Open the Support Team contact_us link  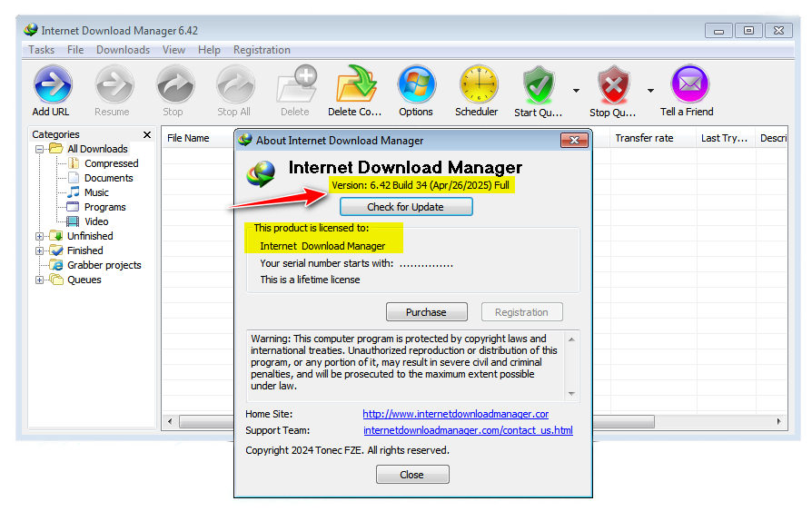tap(468, 430)
